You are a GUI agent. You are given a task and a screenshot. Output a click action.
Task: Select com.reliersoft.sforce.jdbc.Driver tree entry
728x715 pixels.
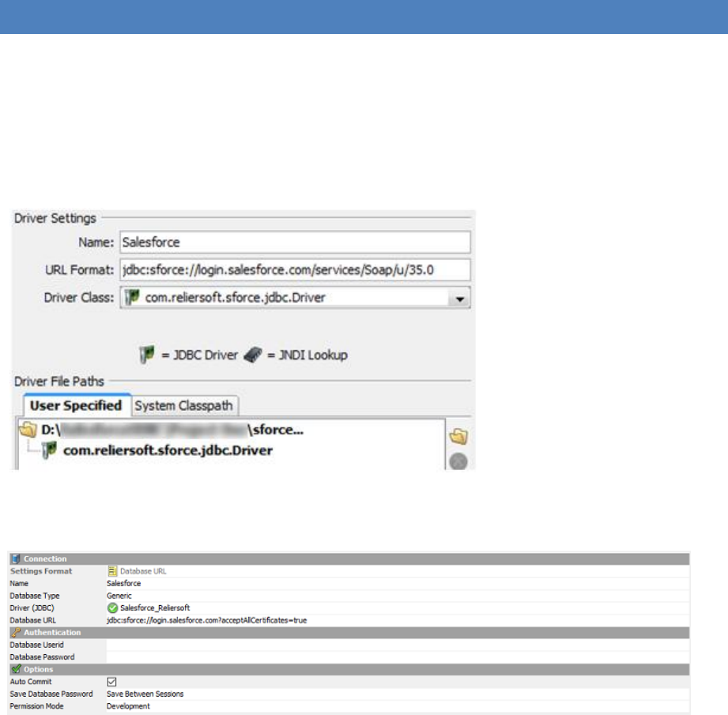(168, 450)
